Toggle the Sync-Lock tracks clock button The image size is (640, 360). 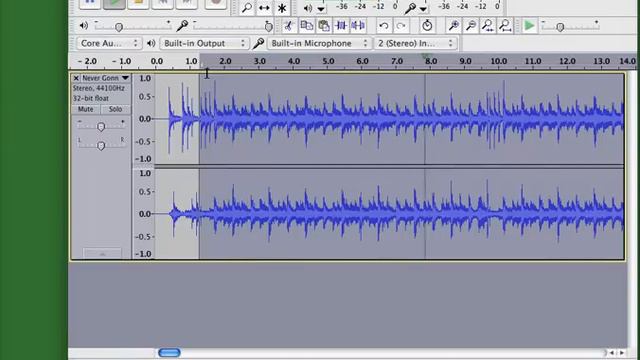pyautogui.click(x=427, y=26)
